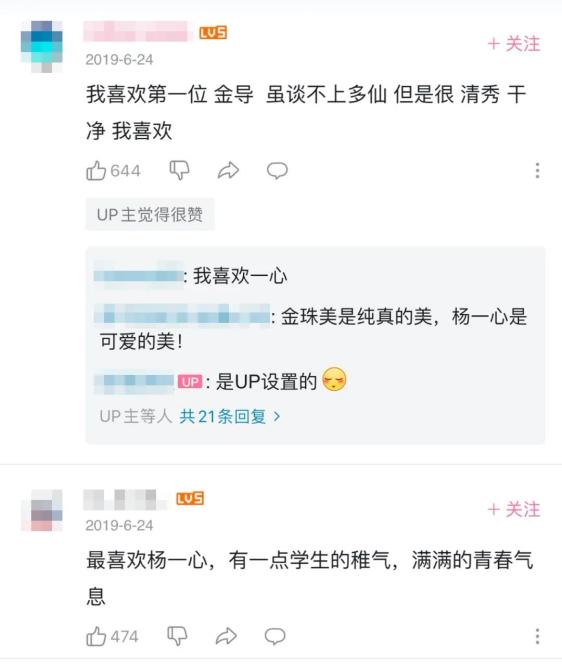Open the reply 我喜欢一心

[x=190, y=276]
